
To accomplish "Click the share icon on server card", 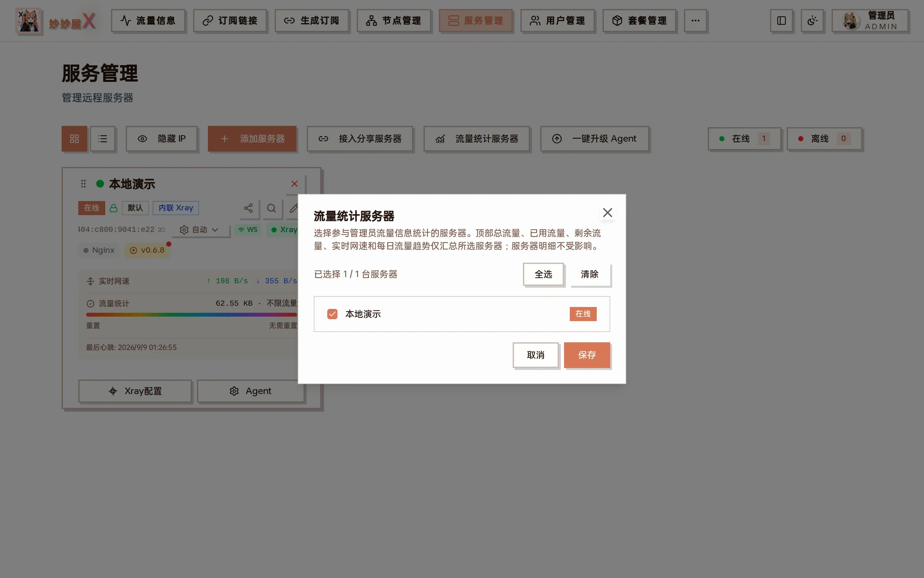I will coord(248,208).
